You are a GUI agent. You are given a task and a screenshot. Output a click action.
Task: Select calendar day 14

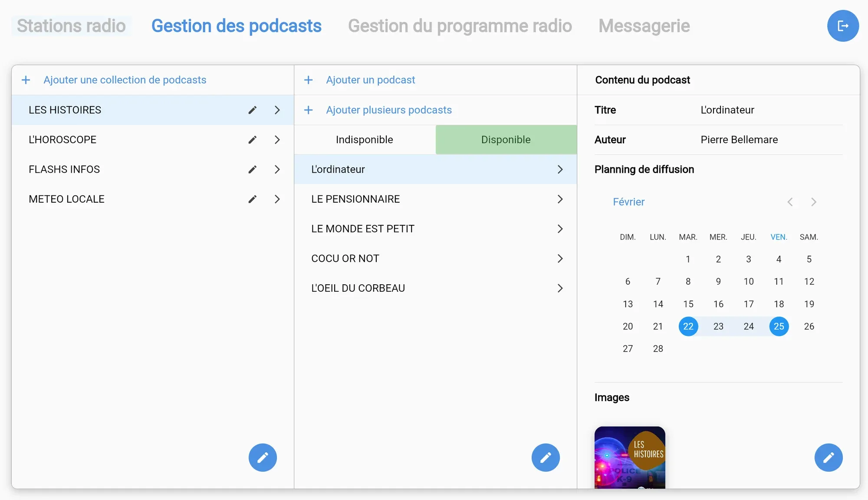658,304
